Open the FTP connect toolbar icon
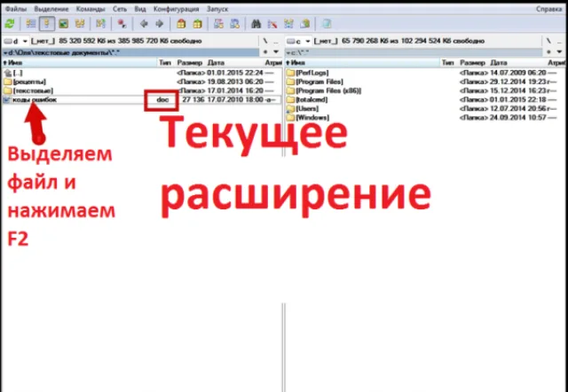This screenshot has height=392, width=568. [x=218, y=24]
